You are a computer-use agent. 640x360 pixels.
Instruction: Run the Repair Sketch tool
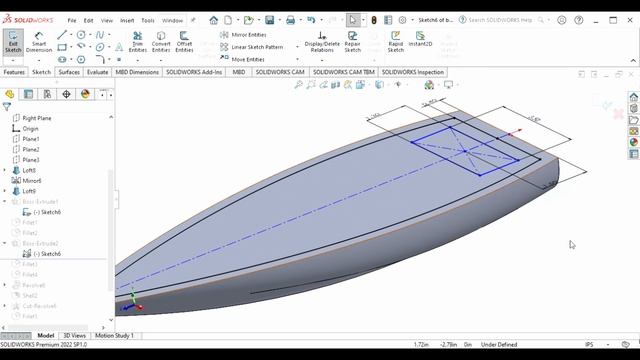click(353, 42)
